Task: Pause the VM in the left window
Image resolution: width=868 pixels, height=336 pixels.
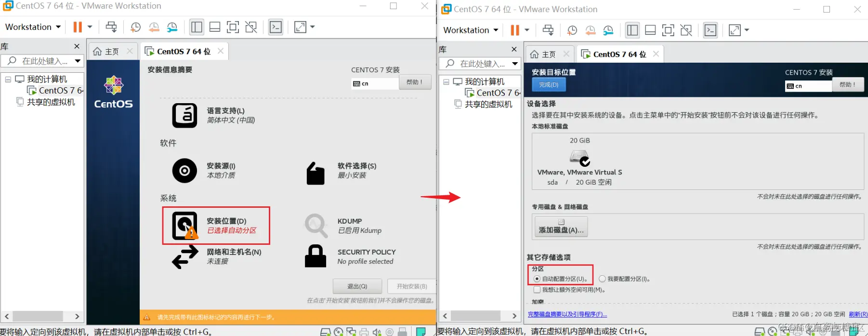Action: coord(77,27)
